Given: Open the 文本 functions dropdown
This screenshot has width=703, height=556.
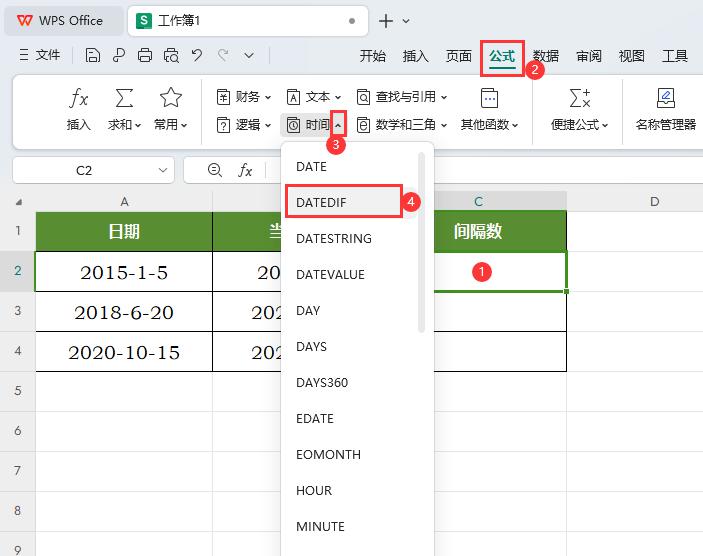Looking at the screenshot, I should click(314, 97).
